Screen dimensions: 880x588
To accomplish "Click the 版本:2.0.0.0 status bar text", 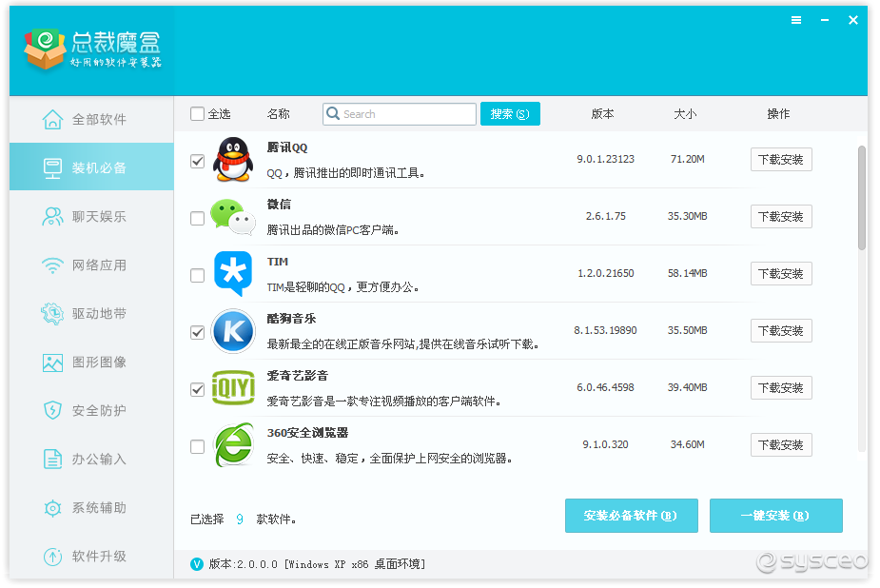I will [x=317, y=564].
